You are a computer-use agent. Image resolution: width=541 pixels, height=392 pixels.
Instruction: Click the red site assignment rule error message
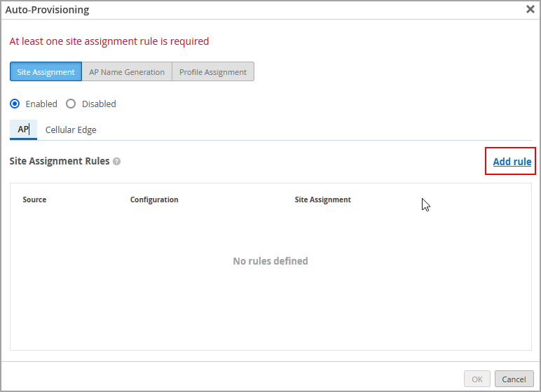coord(109,41)
